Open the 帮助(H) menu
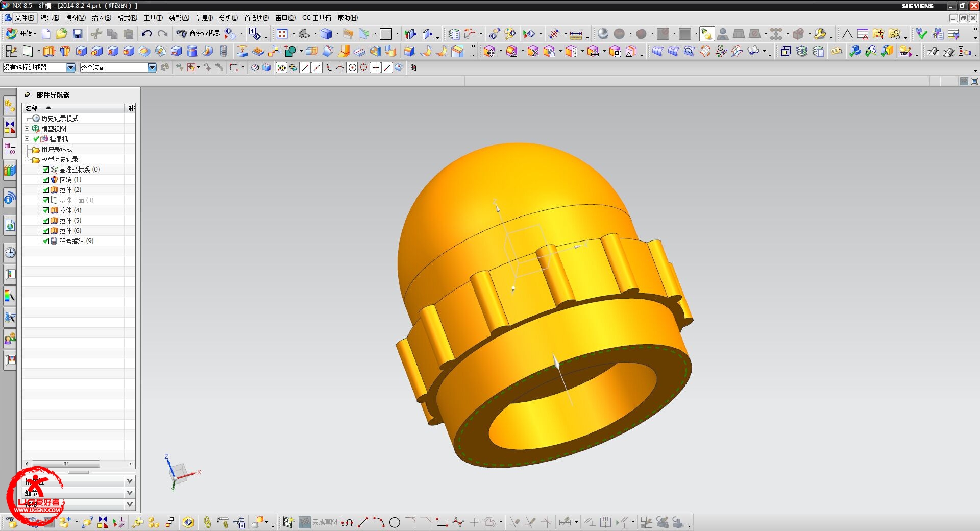980x531 pixels. click(348, 18)
